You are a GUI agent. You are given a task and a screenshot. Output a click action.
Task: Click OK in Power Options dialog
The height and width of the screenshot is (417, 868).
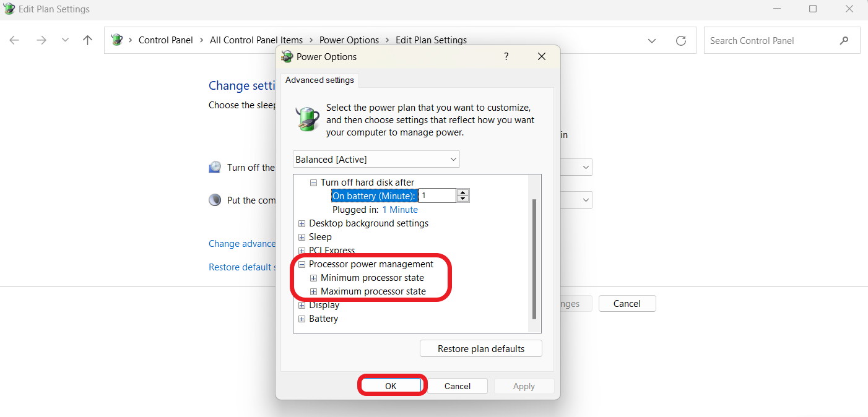point(391,386)
